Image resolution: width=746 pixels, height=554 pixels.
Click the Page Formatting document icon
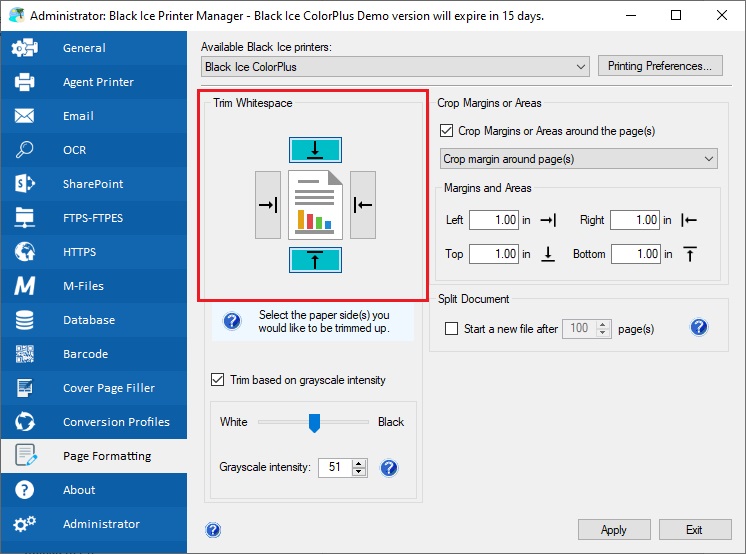click(26, 455)
